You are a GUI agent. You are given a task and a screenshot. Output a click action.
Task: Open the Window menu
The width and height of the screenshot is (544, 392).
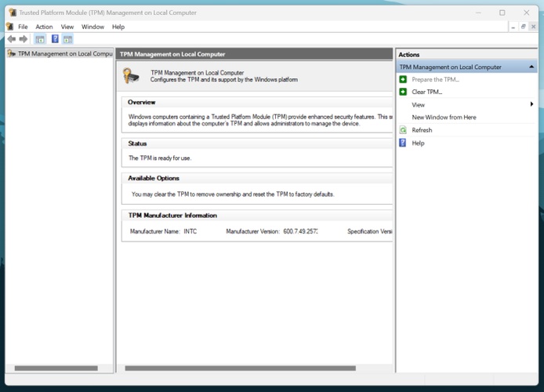coord(92,27)
